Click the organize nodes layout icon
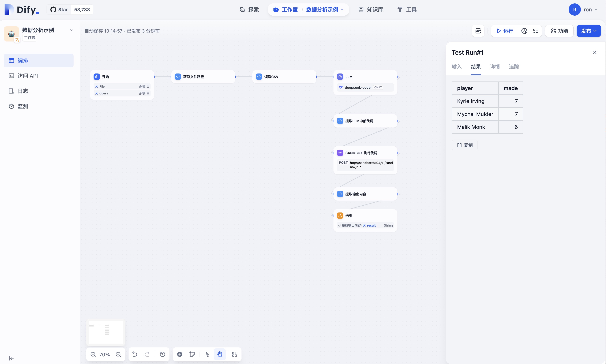 point(235,354)
